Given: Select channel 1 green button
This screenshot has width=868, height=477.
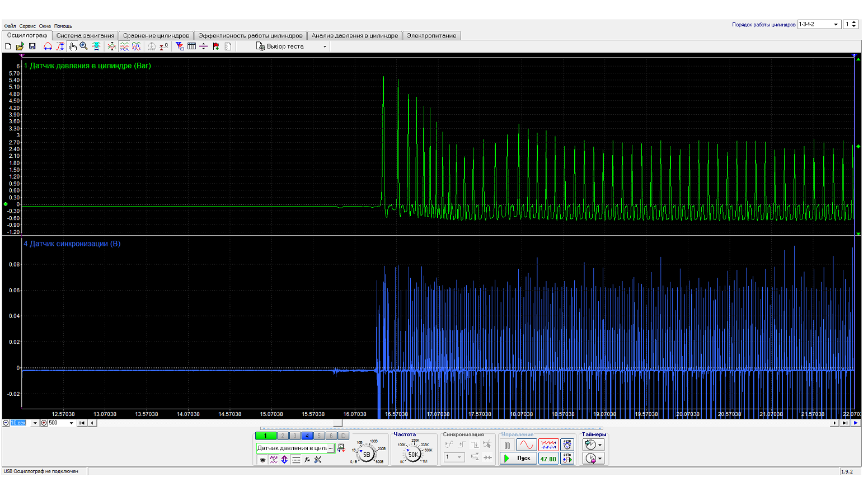Looking at the screenshot, I should (x=265, y=436).
